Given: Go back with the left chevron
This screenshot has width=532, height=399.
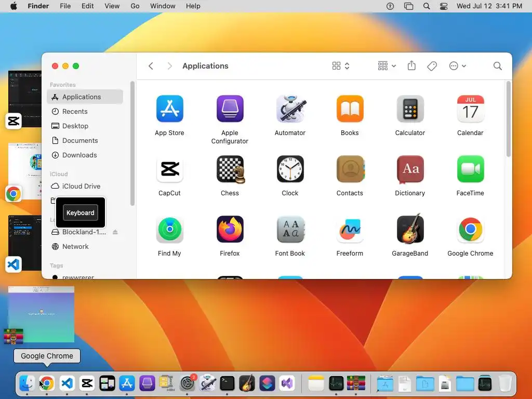Looking at the screenshot, I should 151,66.
